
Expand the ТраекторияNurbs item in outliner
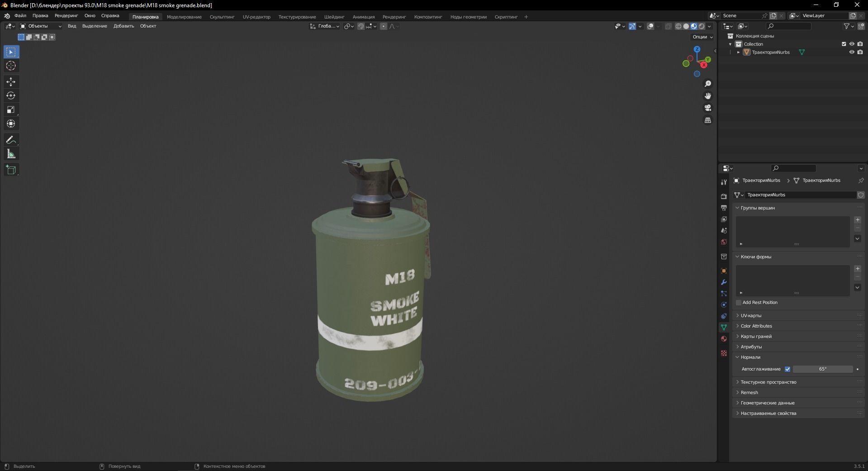pyautogui.click(x=739, y=52)
